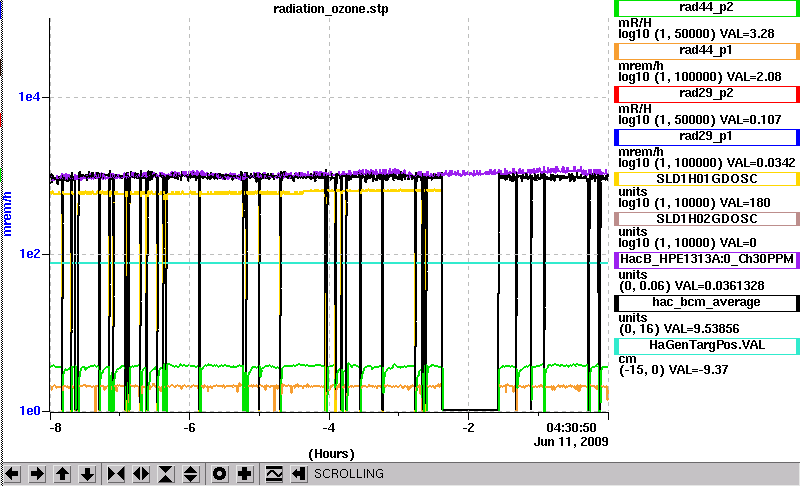The width and height of the screenshot is (800, 486).
Task: Select the rad44_p1 orange legend entry
Action: [x=707, y=51]
